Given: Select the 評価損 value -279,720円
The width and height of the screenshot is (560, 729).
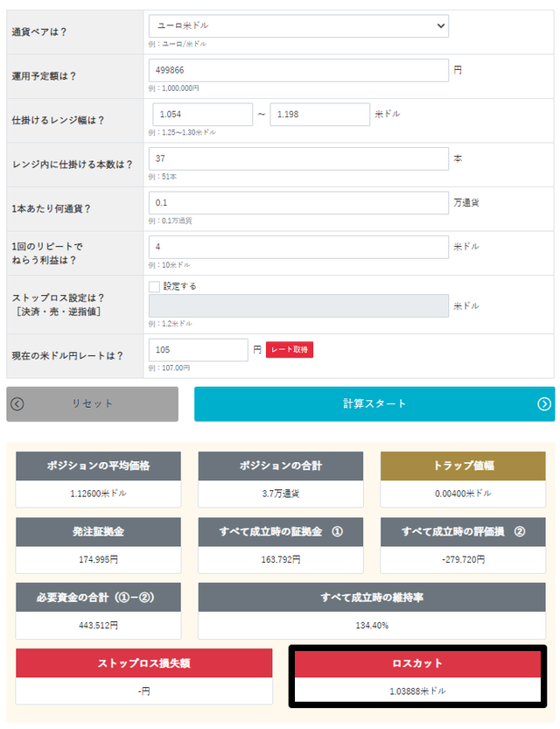Looking at the screenshot, I should click(463, 560).
